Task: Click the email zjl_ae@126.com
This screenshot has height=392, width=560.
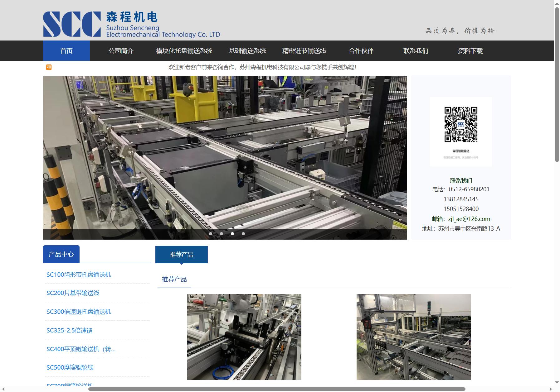Action: 469,219
